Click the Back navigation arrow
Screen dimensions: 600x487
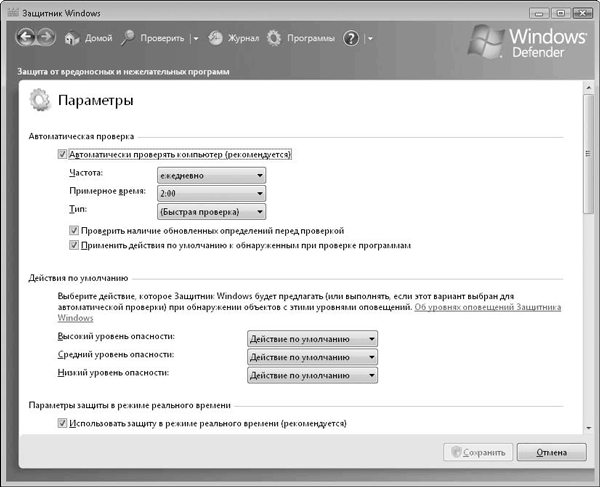pyautogui.click(x=24, y=38)
